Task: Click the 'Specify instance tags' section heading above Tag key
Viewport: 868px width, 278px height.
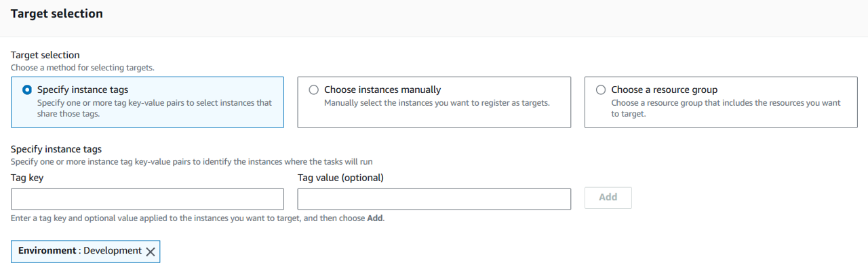Action: pyautogui.click(x=56, y=149)
